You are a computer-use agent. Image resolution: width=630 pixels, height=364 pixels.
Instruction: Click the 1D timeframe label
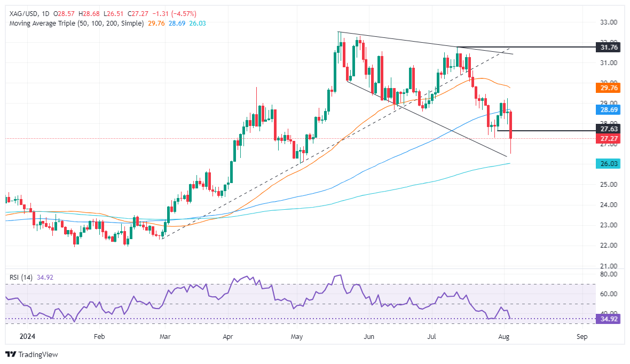pyautogui.click(x=45, y=14)
